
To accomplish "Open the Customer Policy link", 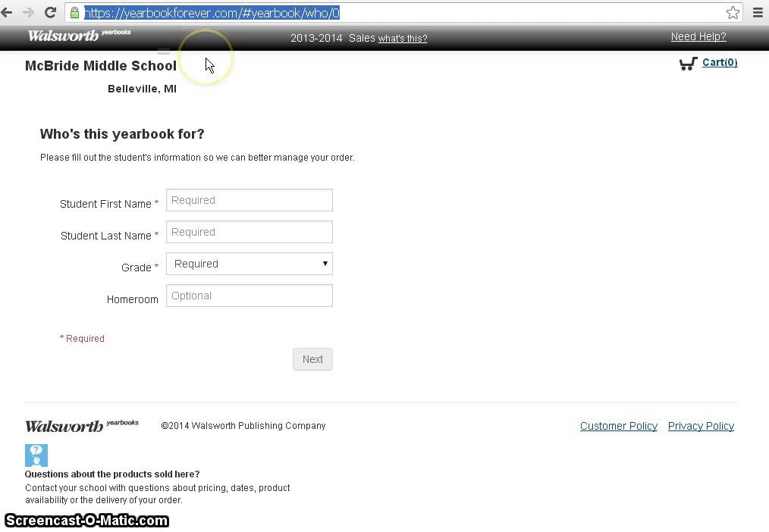I will [618, 426].
